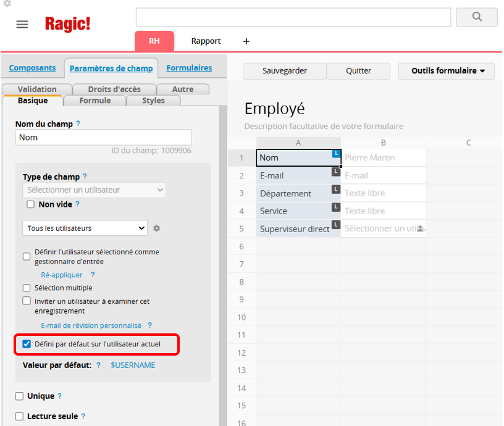Click the Ragic! logo

tap(67, 24)
